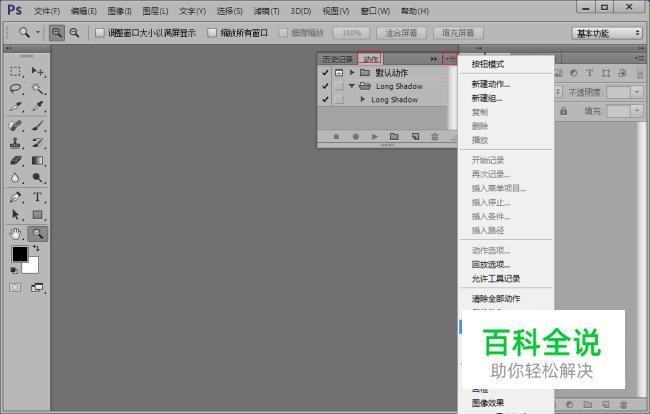Viewport: 650px width, 414px height.
Task: Create new action with page icon
Action: (415, 136)
